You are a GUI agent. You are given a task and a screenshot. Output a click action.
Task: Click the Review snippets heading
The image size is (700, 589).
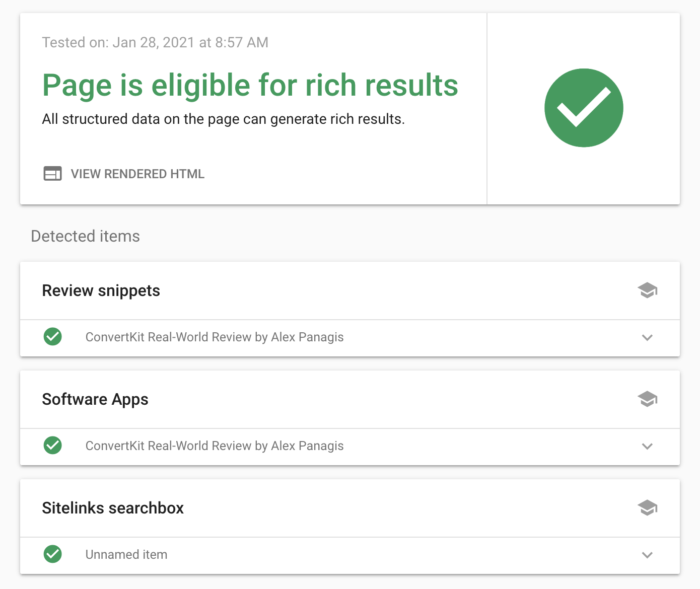pos(101,291)
